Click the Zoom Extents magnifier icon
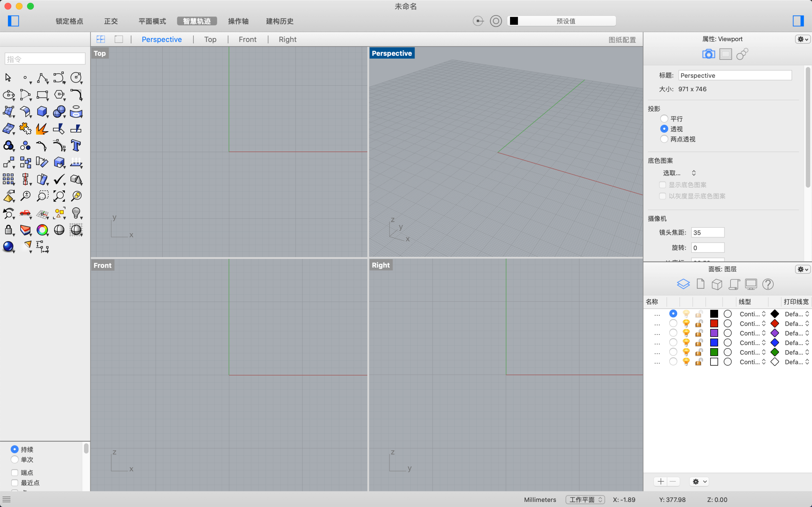This screenshot has width=812, height=507. pos(59,196)
